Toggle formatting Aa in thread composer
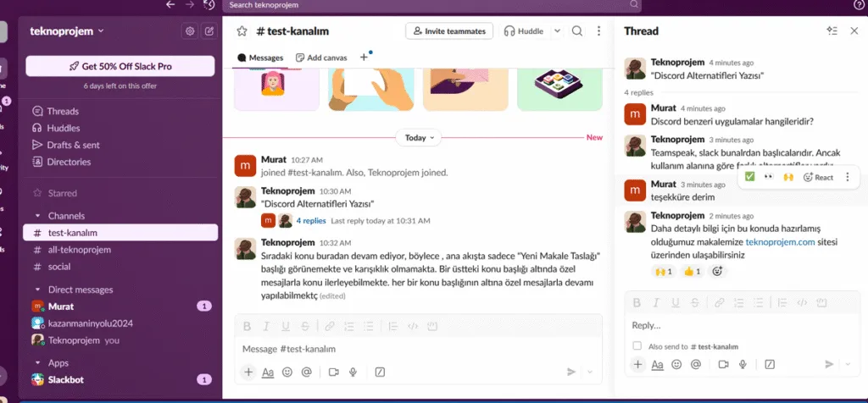The image size is (868, 403). pos(658,364)
